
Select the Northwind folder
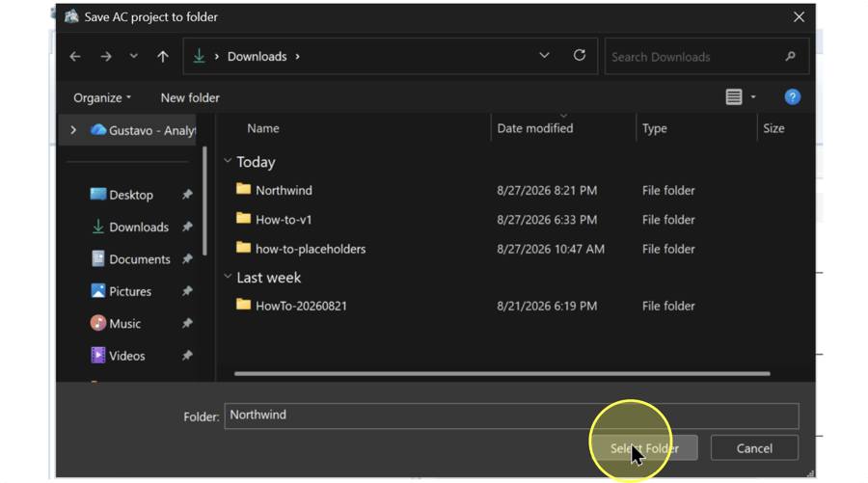(284, 190)
